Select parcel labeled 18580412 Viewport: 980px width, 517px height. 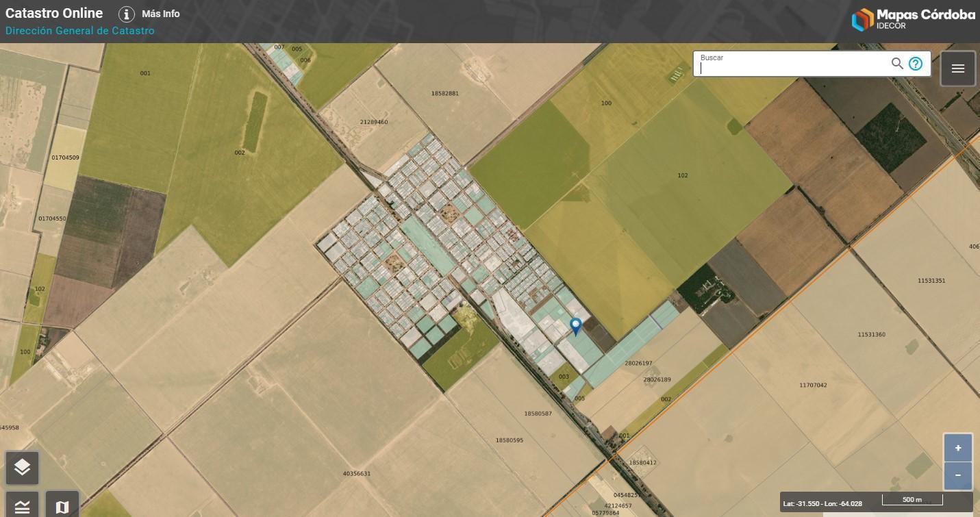tap(642, 462)
